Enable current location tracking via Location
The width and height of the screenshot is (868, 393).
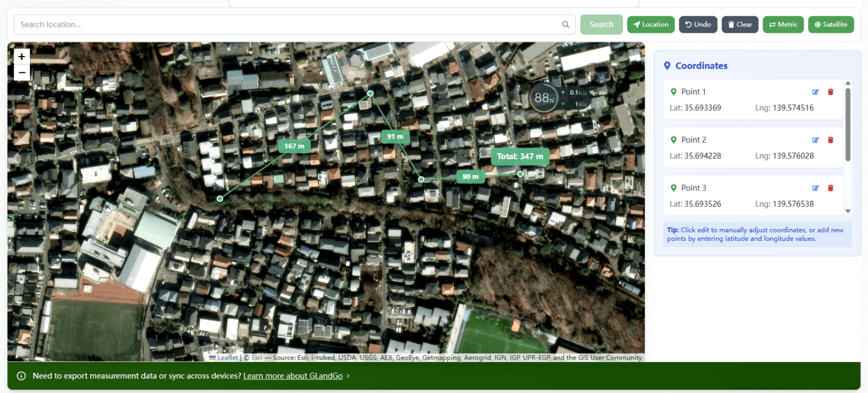coord(650,24)
